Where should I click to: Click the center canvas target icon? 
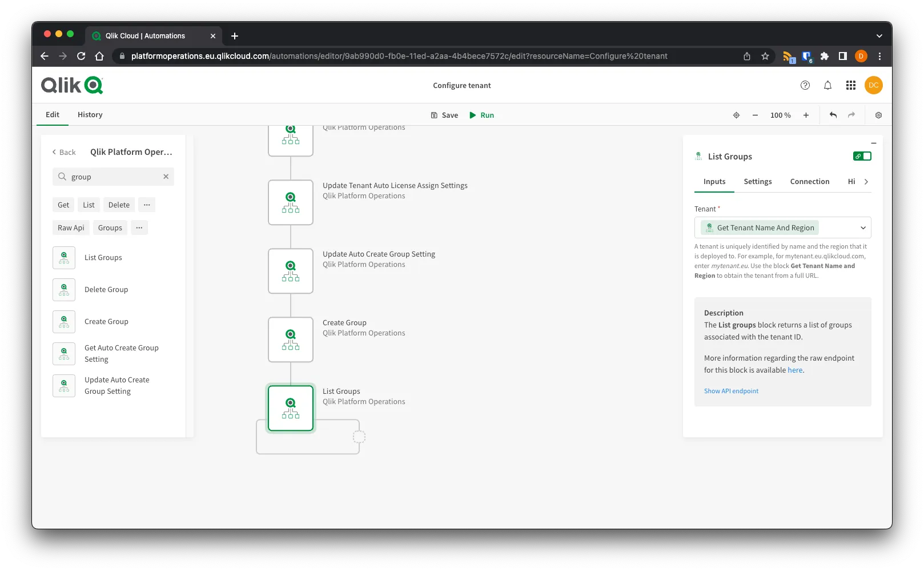click(x=736, y=115)
